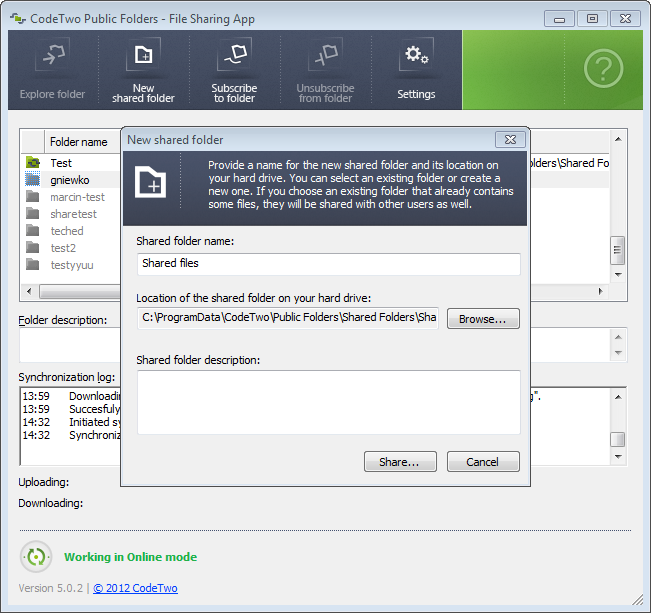Click folder list horizontal scrollbar left arrow
Screen dimensions: 651x613
point(29,291)
